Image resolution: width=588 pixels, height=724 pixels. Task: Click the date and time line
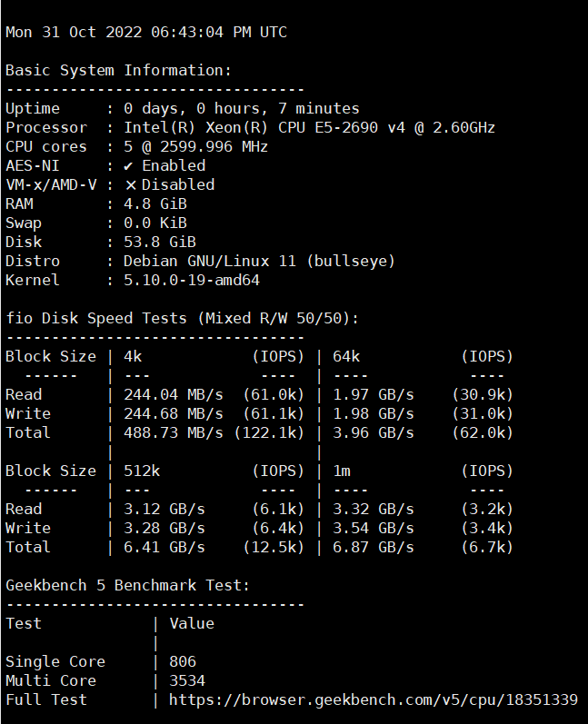[146, 33]
